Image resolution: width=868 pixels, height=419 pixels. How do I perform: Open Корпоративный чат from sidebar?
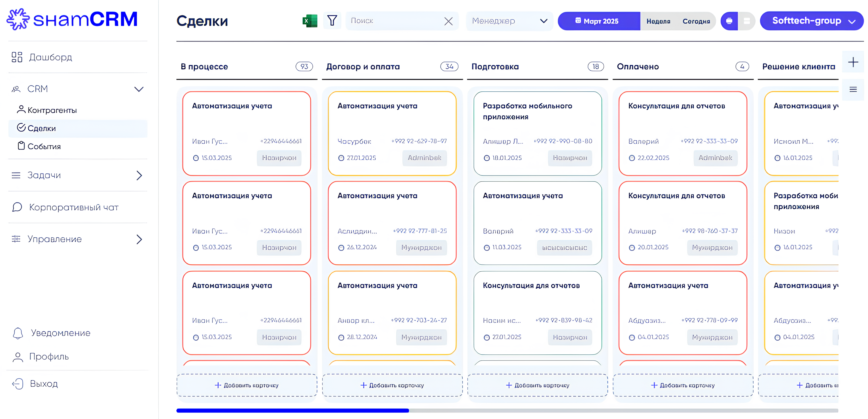point(73,207)
